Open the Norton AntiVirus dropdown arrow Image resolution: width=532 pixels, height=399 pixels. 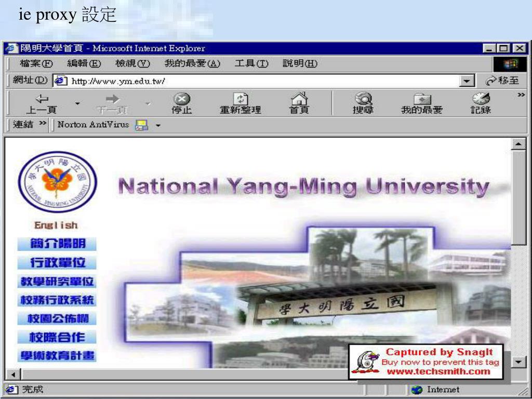158,126
